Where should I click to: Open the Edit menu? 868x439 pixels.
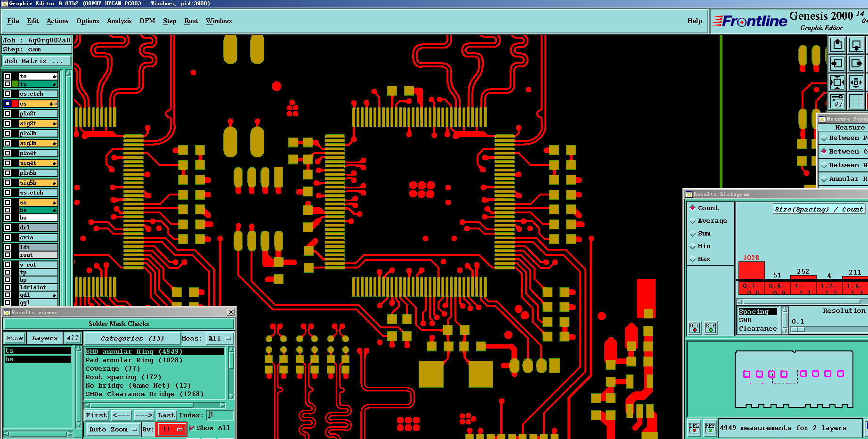point(33,21)
